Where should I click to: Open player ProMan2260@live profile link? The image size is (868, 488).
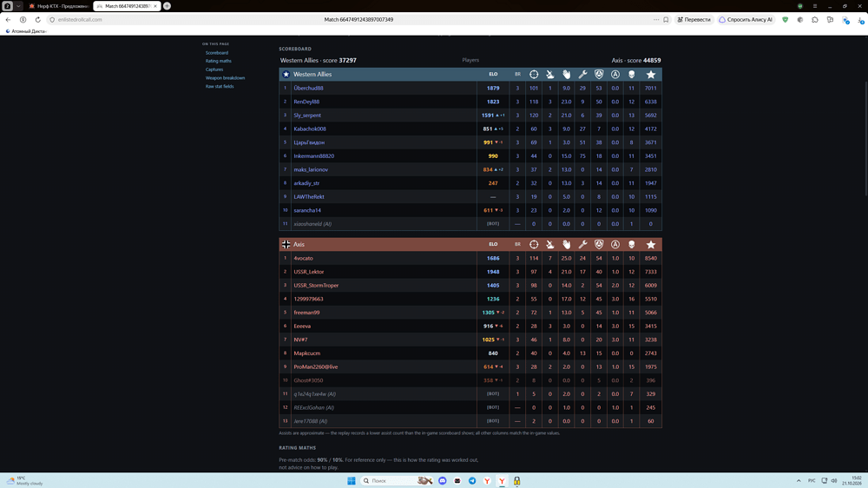[316, 366]
